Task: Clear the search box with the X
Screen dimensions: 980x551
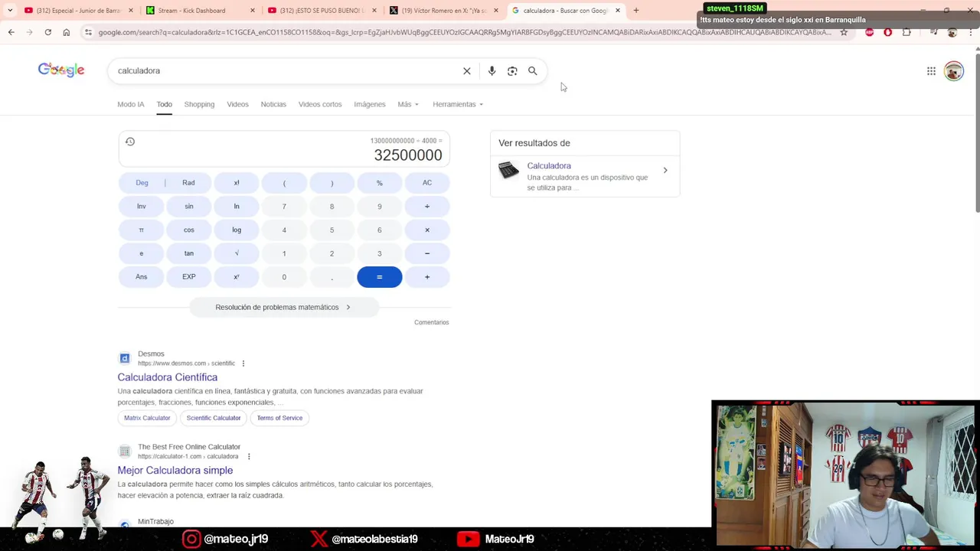Action: tap(467, 71)
